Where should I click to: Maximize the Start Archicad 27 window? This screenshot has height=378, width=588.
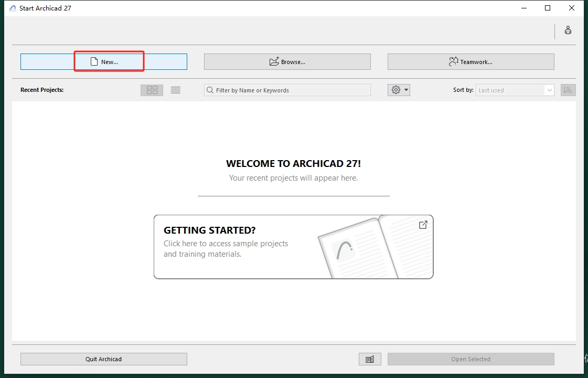548,8
